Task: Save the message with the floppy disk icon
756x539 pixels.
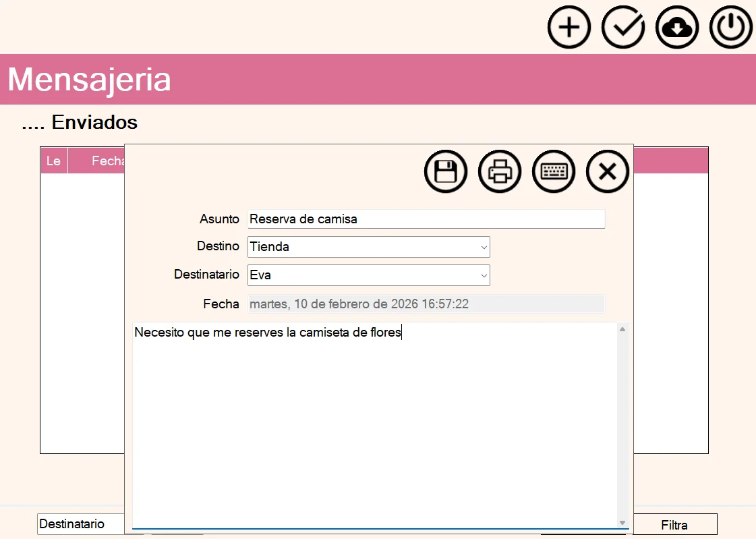Action: click(x=446, y=171)
